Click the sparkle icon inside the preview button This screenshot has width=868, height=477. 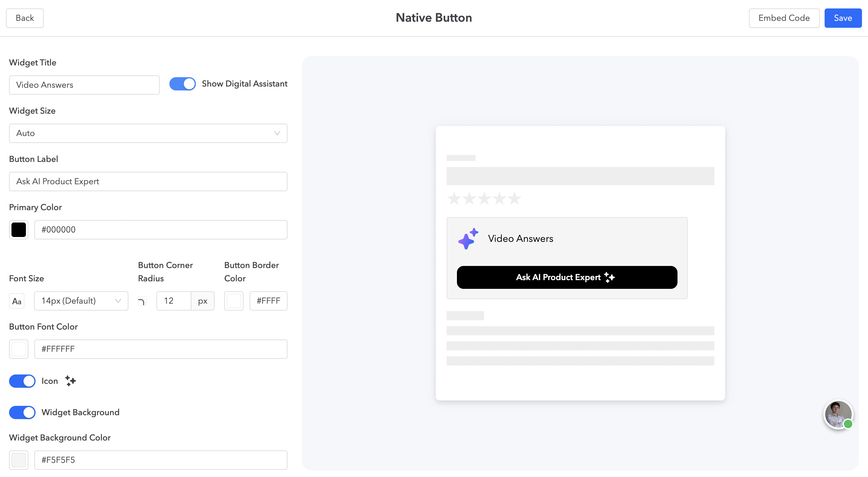[609, 277]
